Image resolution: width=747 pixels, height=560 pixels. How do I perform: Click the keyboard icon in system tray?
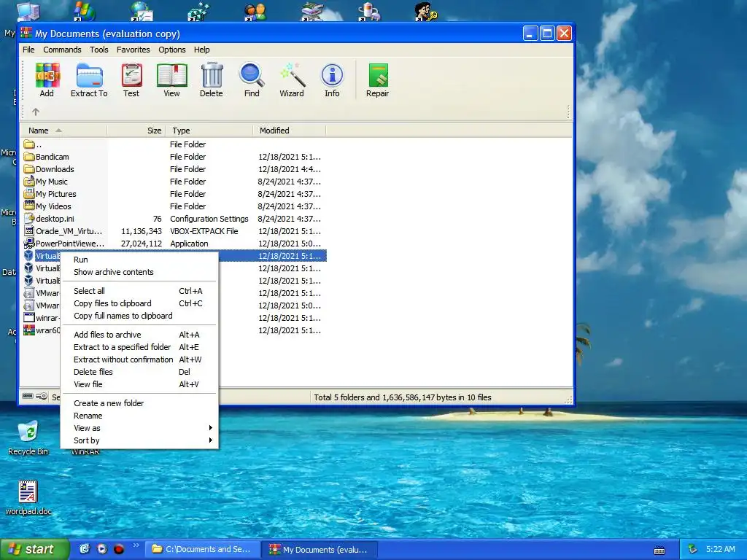[659, 551]
